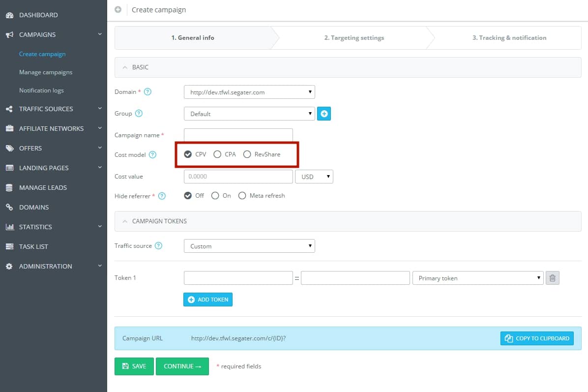The height and width of the screenshot is (392, 588).
Task: Click the Landing Pages icon
Action: pyautogui.click(x=9, y=168)
